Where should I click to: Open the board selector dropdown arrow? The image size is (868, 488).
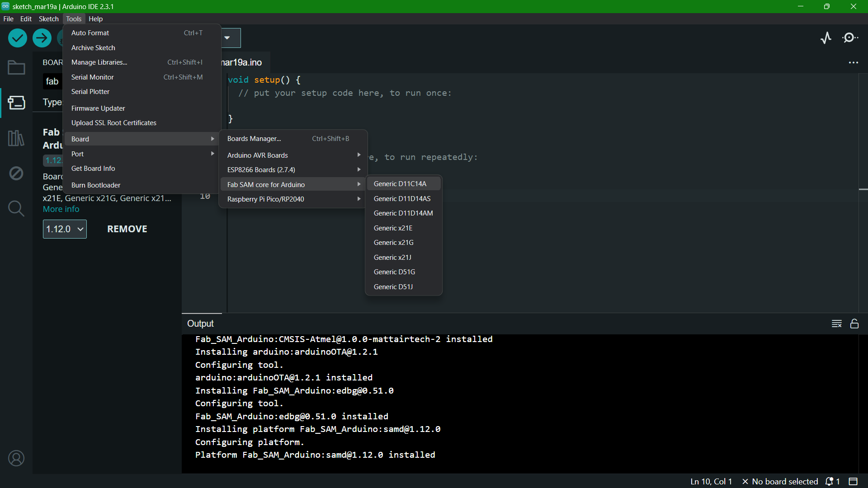point(227,38)
